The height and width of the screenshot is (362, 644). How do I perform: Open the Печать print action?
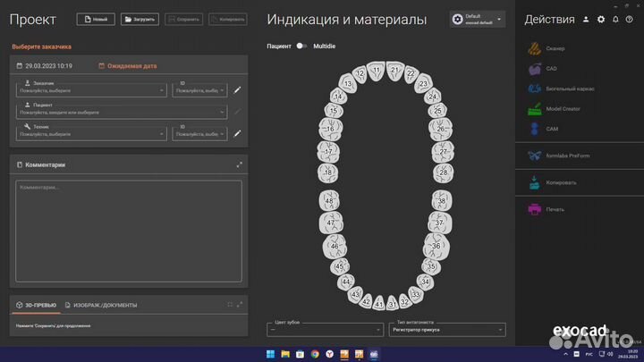click(x=547, y=209)
